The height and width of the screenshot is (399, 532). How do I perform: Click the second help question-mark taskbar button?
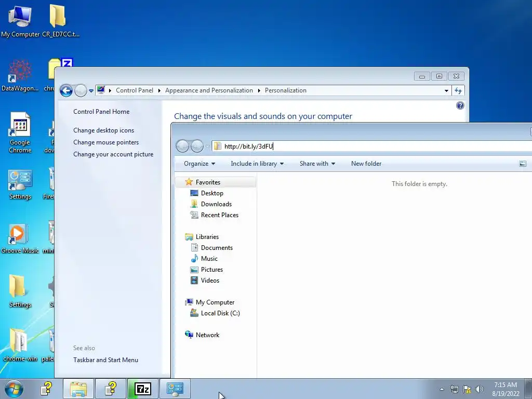110,389
